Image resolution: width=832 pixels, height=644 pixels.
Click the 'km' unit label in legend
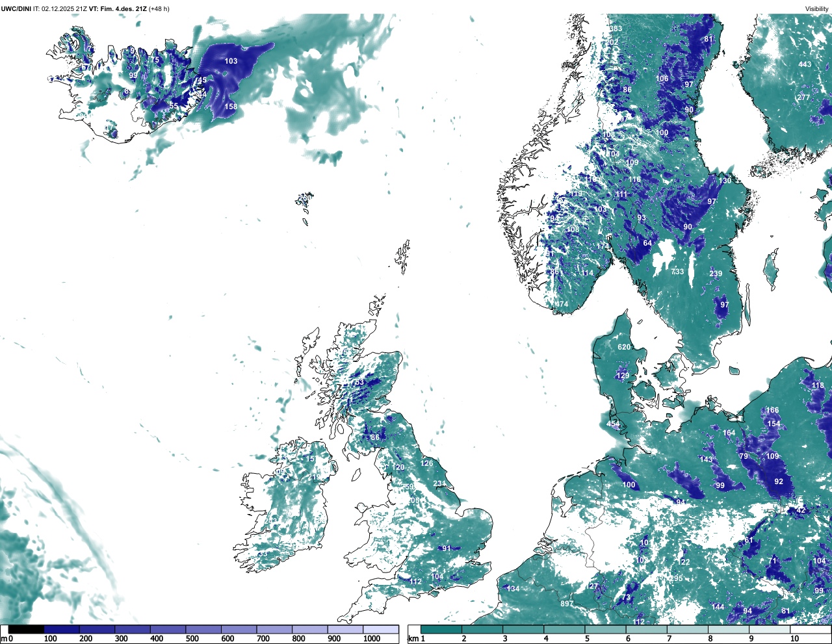pos(413,639)
